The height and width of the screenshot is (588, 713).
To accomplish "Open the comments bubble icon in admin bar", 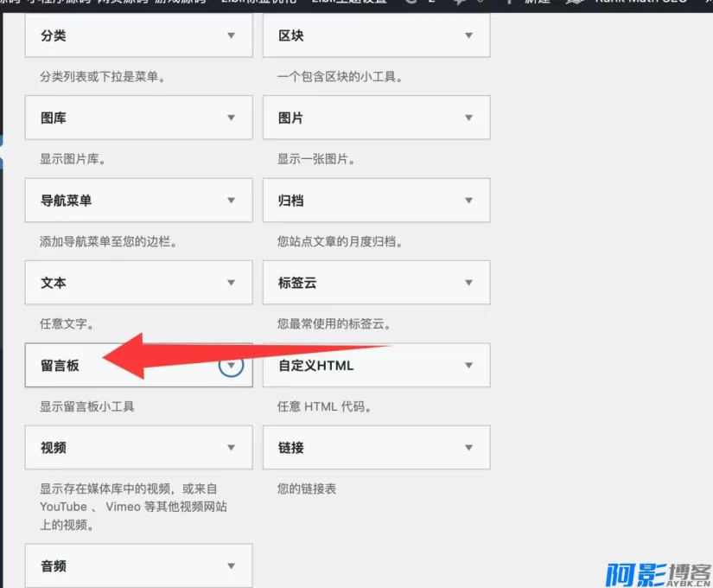I will (x=461, y=4).
